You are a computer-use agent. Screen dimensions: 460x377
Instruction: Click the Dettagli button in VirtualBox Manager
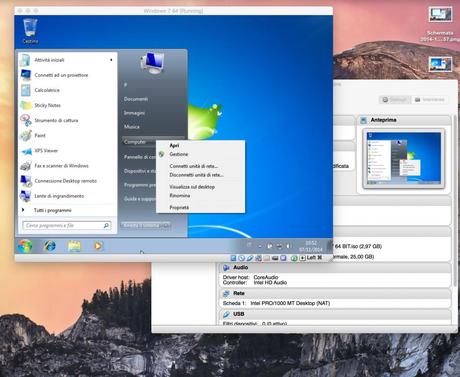pos(394,100)
